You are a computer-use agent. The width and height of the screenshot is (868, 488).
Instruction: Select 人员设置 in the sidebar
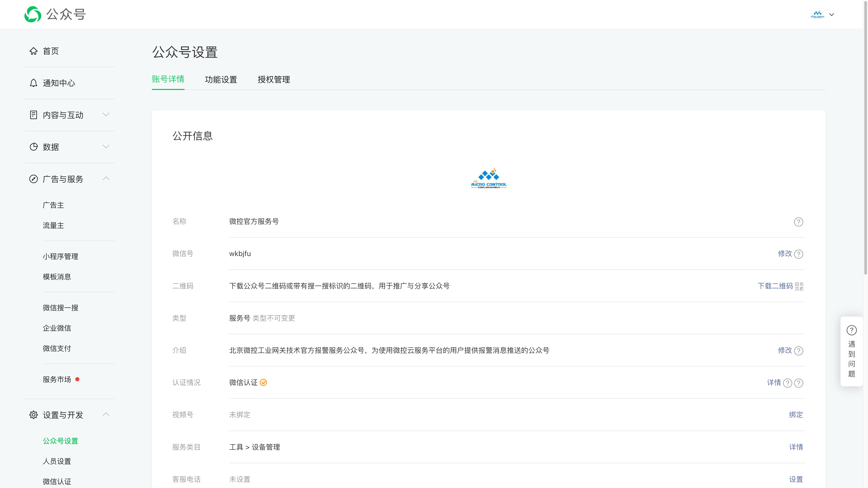[57, 461]
